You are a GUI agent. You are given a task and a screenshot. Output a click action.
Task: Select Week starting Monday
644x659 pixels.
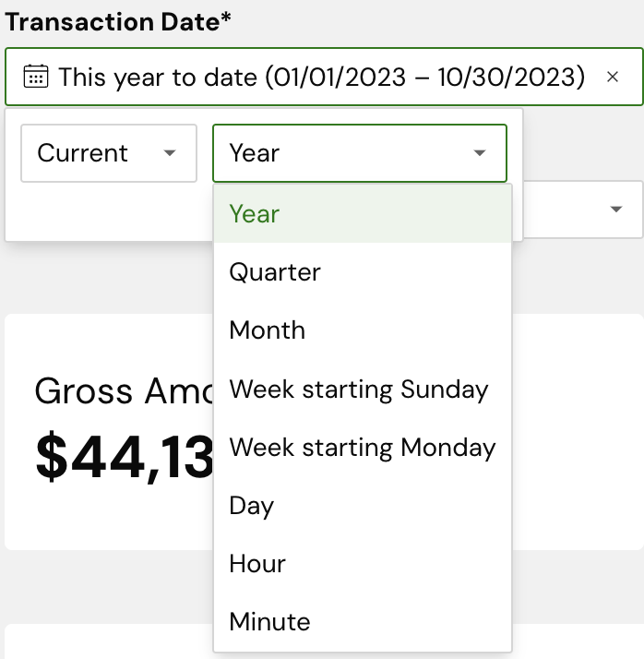363,448
